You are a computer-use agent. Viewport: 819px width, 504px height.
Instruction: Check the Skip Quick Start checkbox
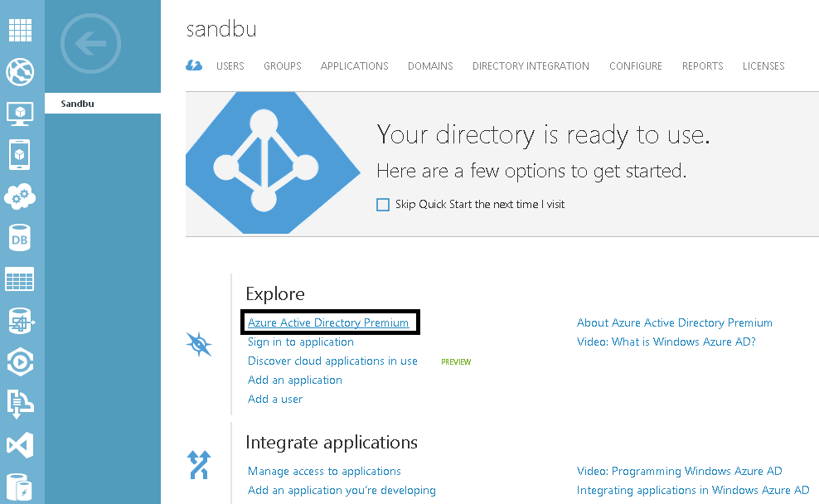tap(382, 204)
